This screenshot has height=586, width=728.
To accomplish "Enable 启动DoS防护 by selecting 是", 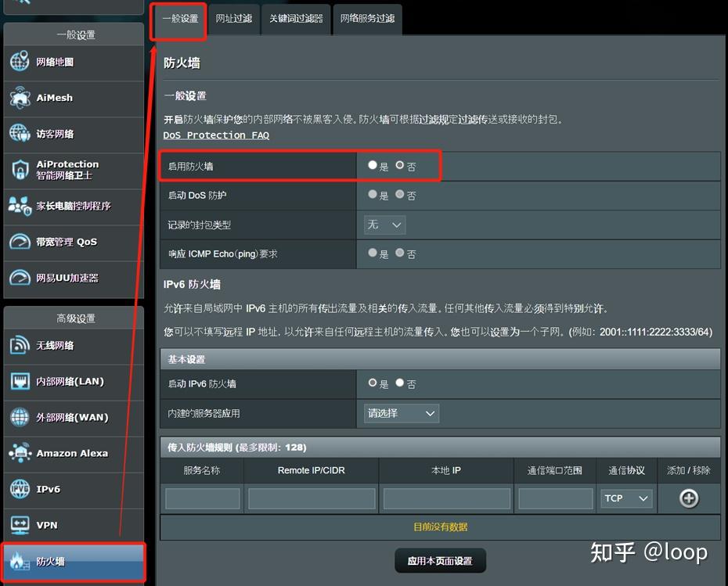I will pyautogui.click(x=373, y=194).
